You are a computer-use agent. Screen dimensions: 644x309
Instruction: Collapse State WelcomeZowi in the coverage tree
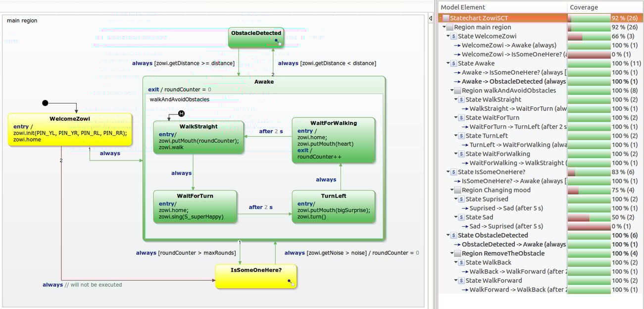[448, 36]
